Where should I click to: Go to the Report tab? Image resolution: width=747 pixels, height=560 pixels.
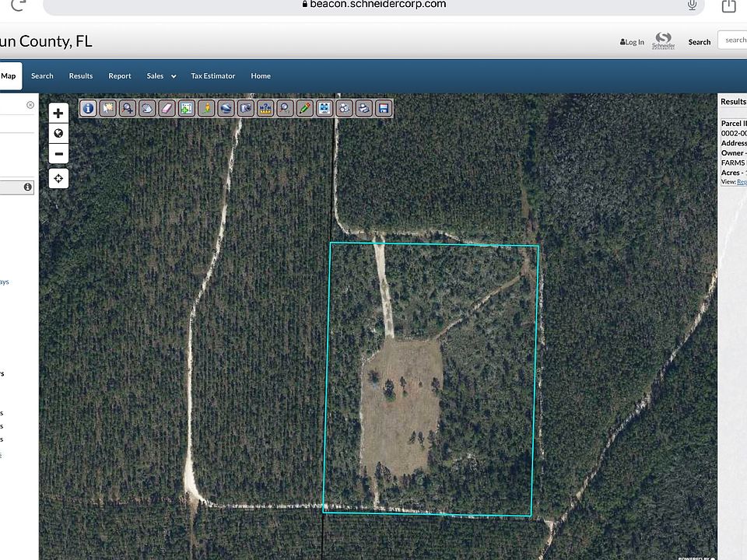coord(120,76)
